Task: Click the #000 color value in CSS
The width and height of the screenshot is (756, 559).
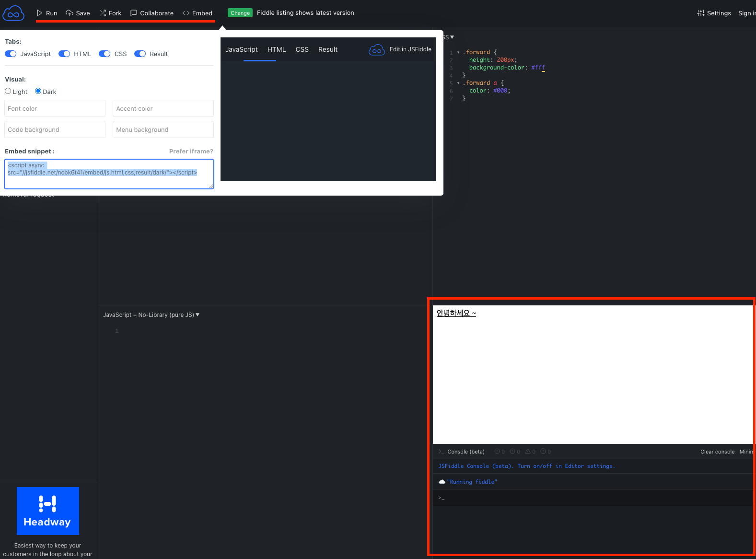Action: pyautogui.click(x=500, y=91)
